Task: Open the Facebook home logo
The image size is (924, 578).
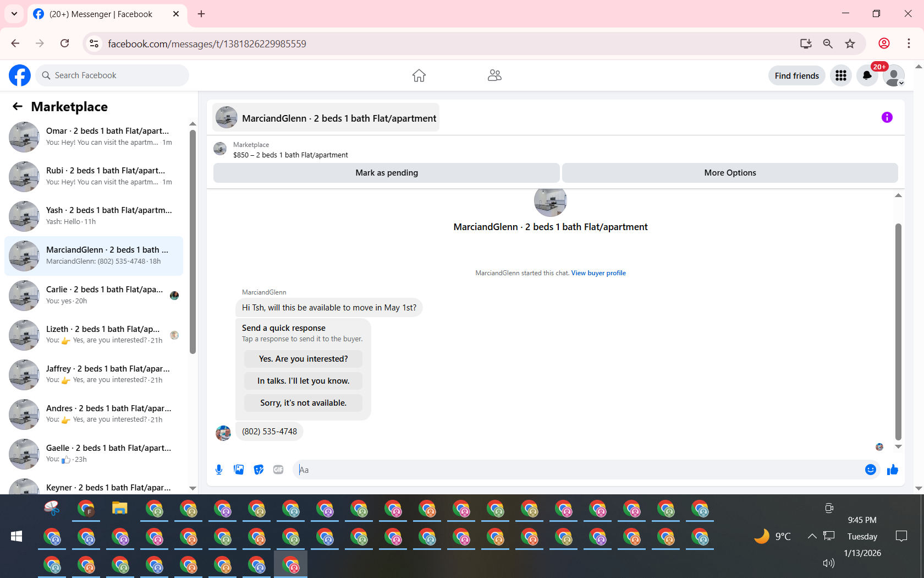Action: coord(20,75)
